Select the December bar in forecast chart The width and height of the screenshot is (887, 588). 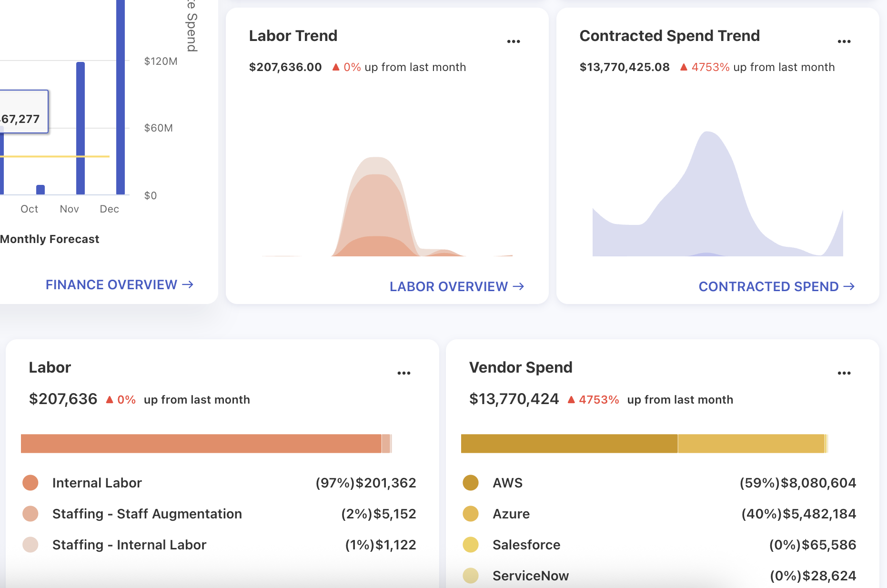(121, 95)
